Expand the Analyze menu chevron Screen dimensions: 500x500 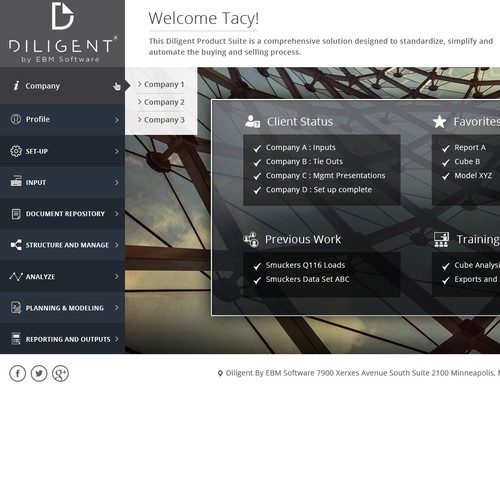pos(116,276)
